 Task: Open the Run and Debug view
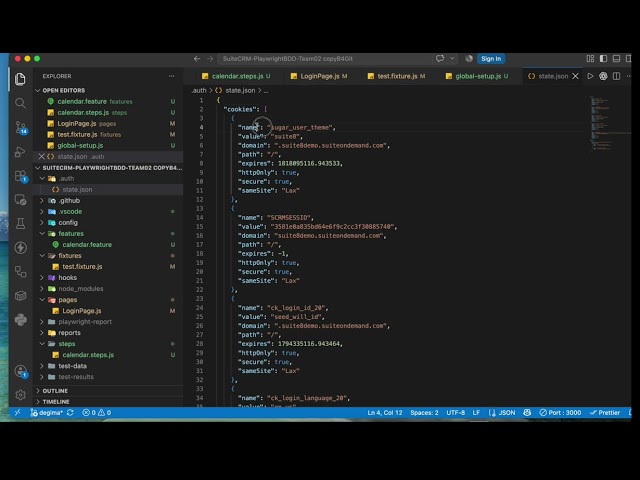[x=20, y=151]
